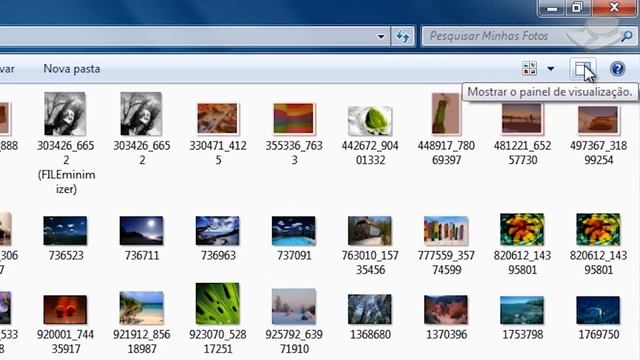Screen dimensions: 640x360
Task: Select the beach image 921912_85618987
Action: point(142,308)
